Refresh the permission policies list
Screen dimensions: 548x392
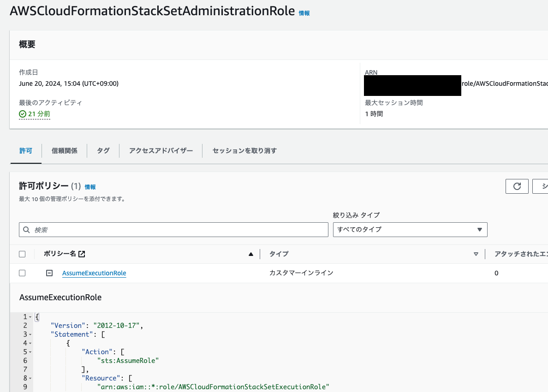tap(517, 186)
